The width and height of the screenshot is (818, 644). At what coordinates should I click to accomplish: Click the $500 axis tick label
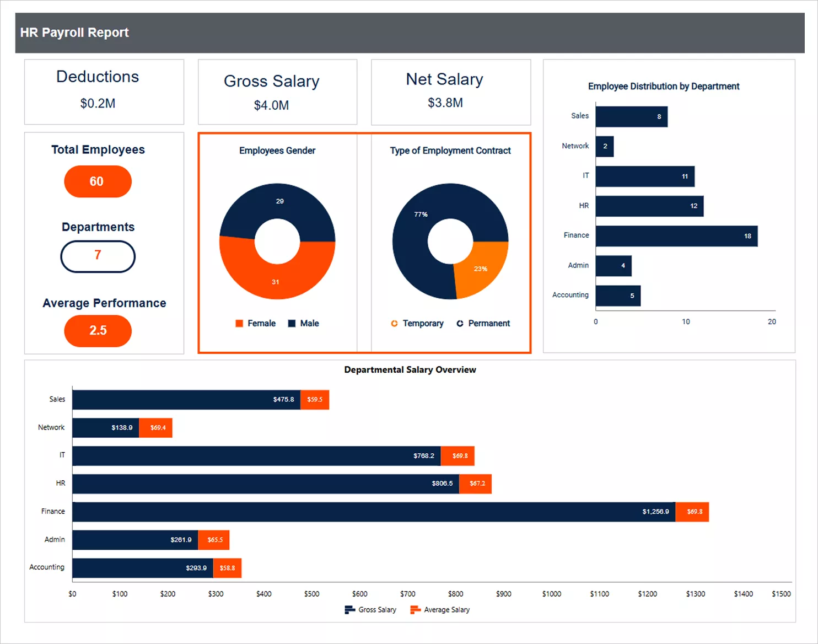[311, 594]
